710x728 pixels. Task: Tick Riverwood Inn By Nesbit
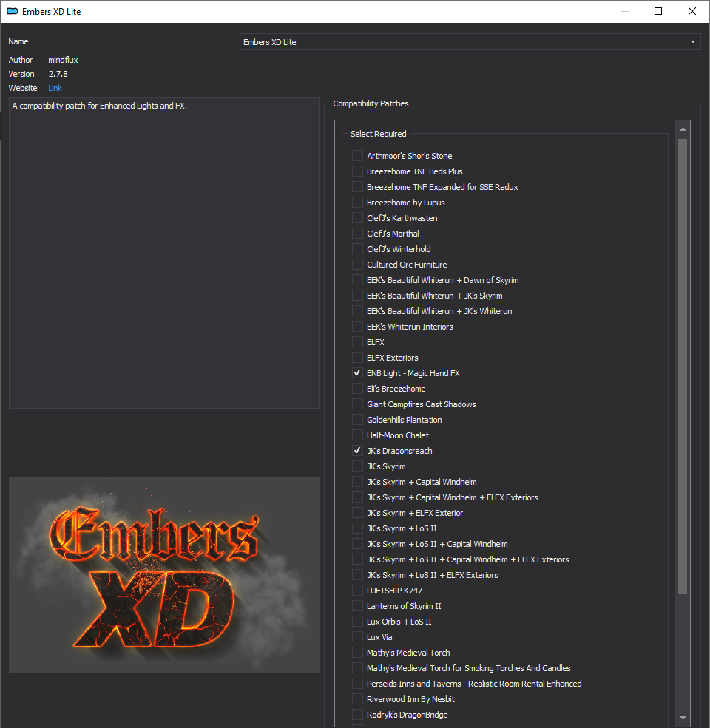(x=357, y=699)
